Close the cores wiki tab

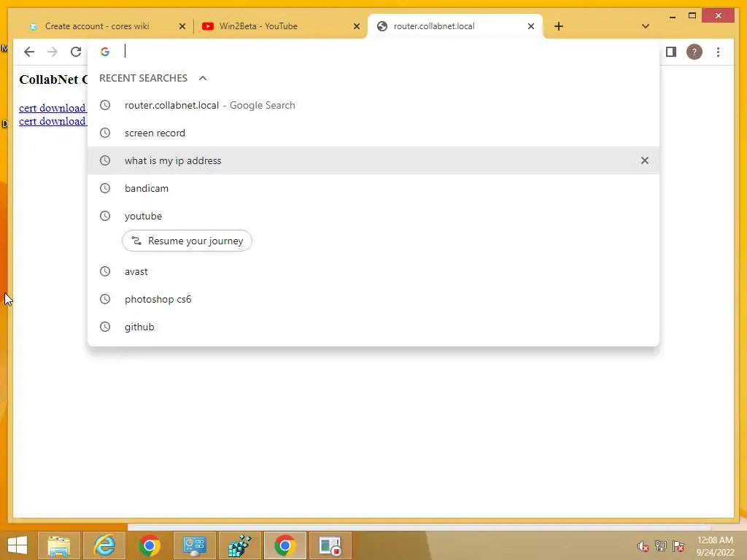coord(182,26)
